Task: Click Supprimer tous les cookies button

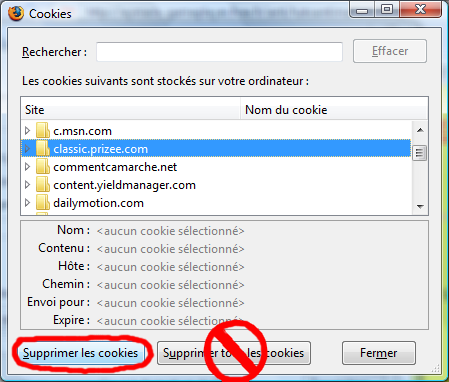Action: [x=234, y=353]
